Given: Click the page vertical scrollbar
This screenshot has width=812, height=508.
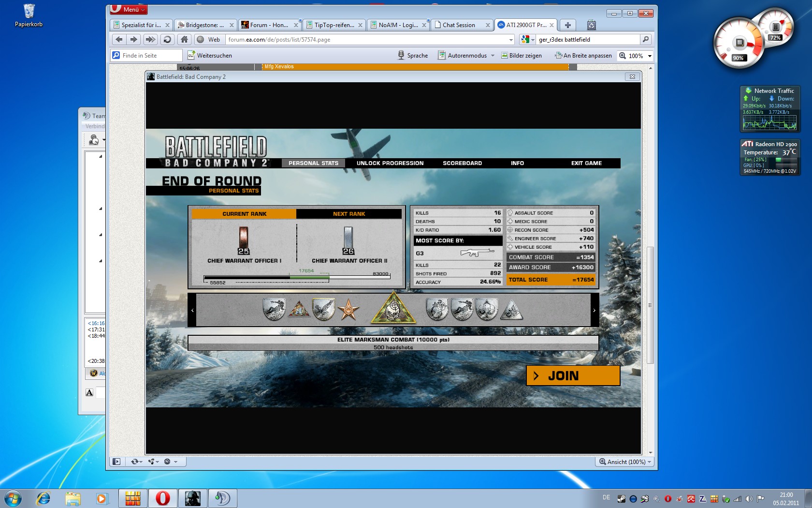Looking at the screenshot, I should [650, 305].
